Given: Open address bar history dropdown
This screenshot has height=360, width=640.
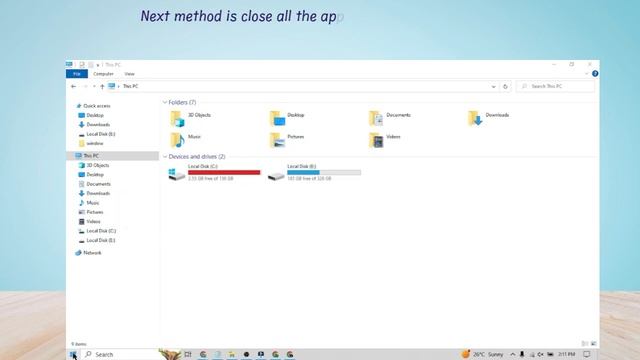Looking at the screenshot, I should [493, 87].
